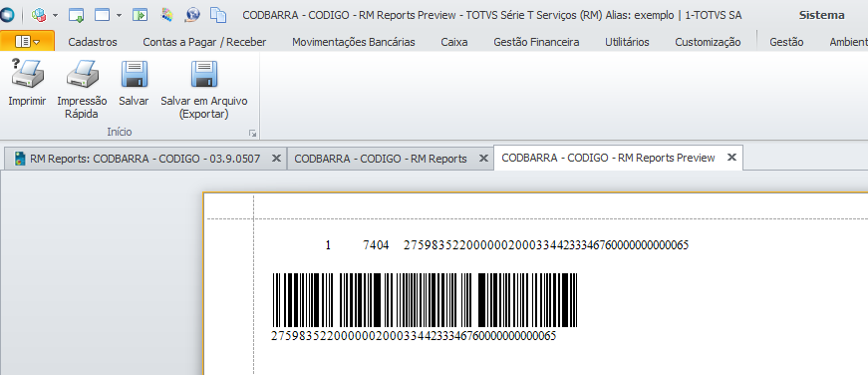
Task: Click Salvar em Arquivo (Exportar) icon
Action: pos(204,74)
